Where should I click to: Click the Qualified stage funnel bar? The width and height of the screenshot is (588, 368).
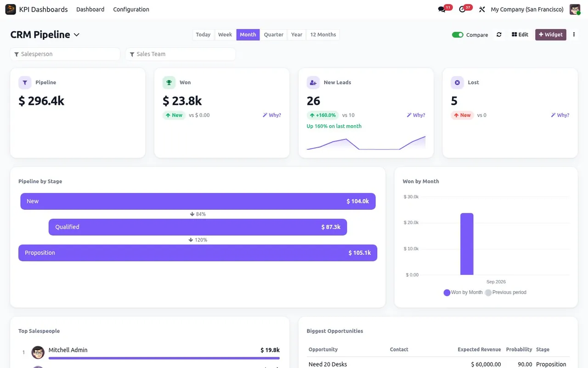coord(198,227)
